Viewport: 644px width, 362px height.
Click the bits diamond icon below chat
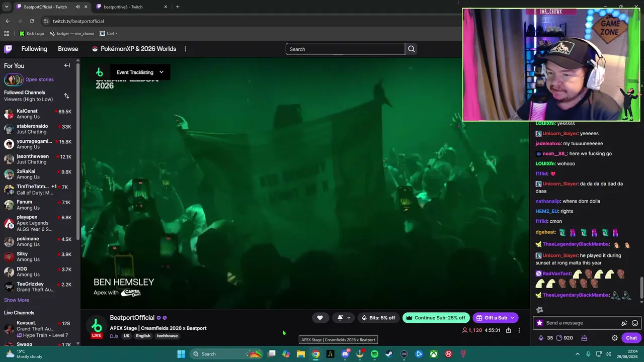[541, 338]
